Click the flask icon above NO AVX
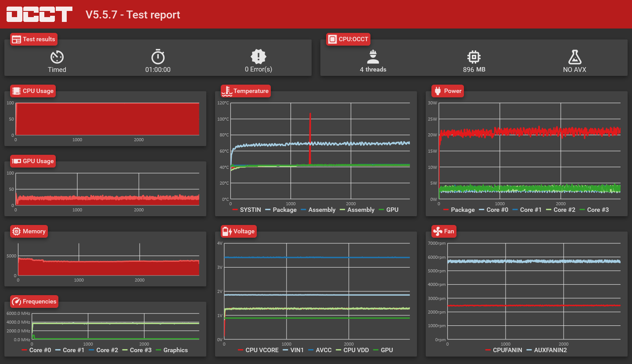The image size is (632, 364). click(575, 57)
